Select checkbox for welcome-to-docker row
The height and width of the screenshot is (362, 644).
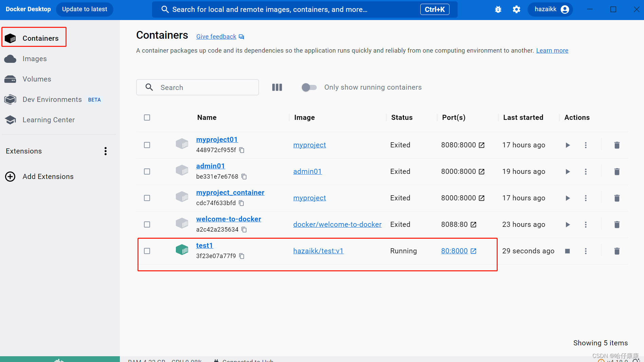[147, 224]
